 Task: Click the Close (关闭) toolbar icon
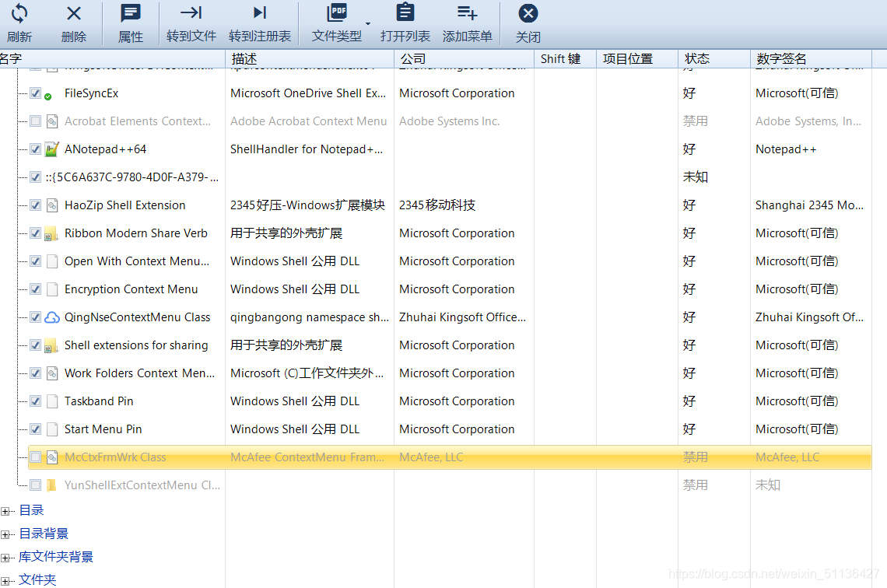tap(528, 13)
